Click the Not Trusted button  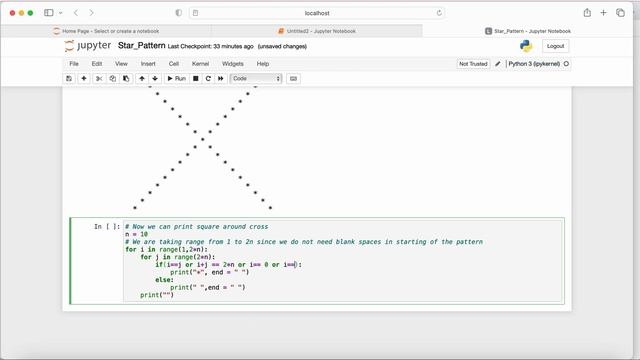[473, 64]
